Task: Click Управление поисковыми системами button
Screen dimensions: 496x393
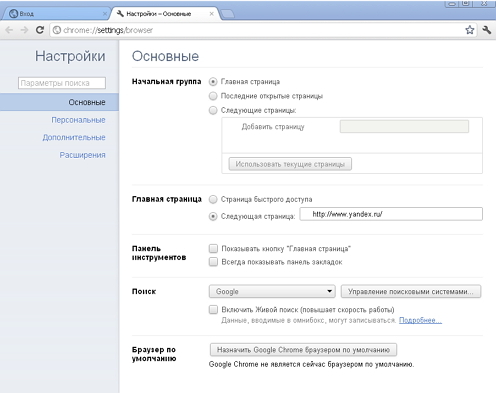Action: tap(411, 291)
